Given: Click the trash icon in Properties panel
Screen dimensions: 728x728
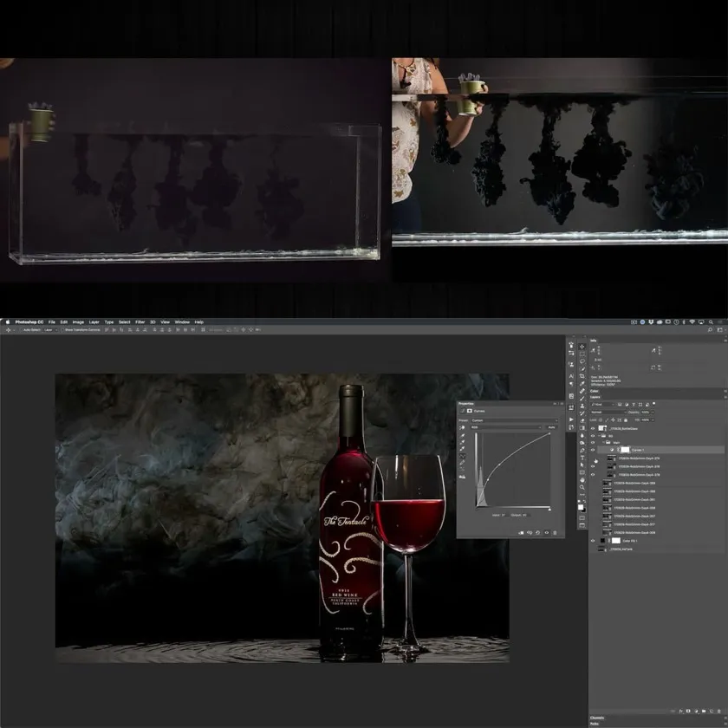Looking at the screenshot, I should 555,533.
